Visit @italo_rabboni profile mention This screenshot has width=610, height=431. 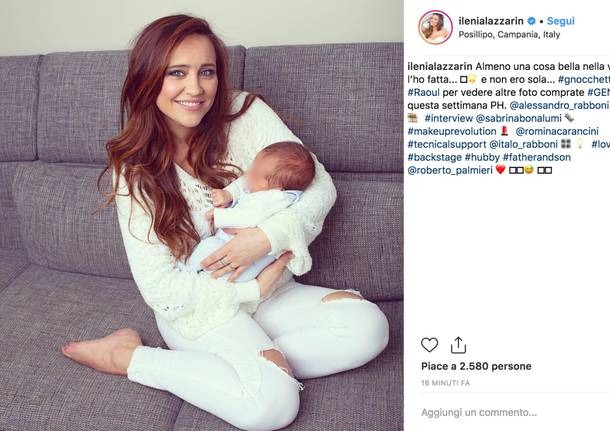pyautogui.click(x=524, y=144)
